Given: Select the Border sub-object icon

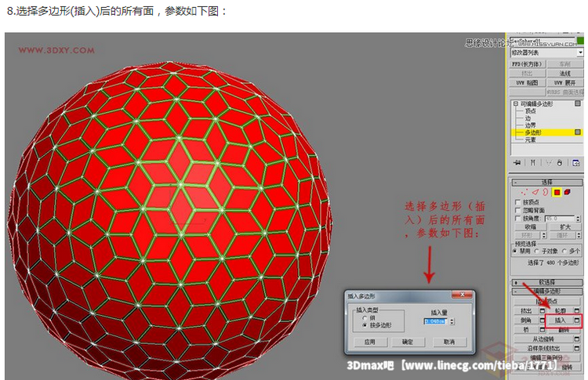Looking at the screenshot, I should pyautogui.click(x=546, y=192).
